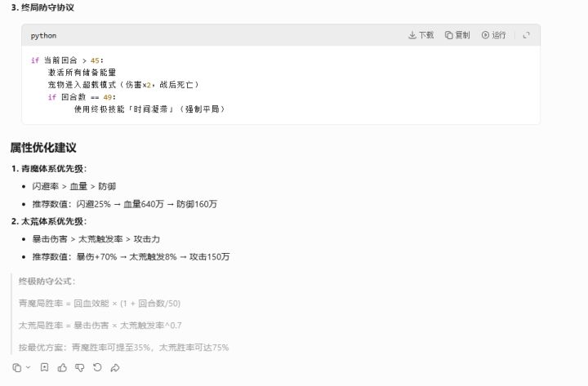
Task: Click quote text 终极防守公式
Action: [x=47, y=281]
